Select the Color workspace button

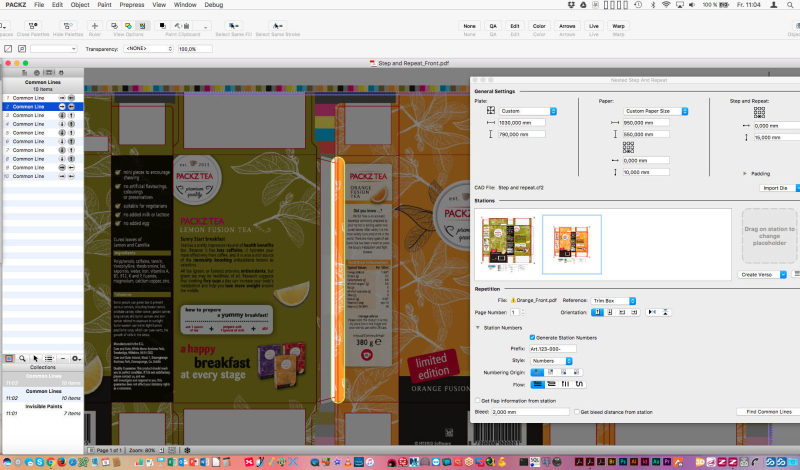click(539, 26)
